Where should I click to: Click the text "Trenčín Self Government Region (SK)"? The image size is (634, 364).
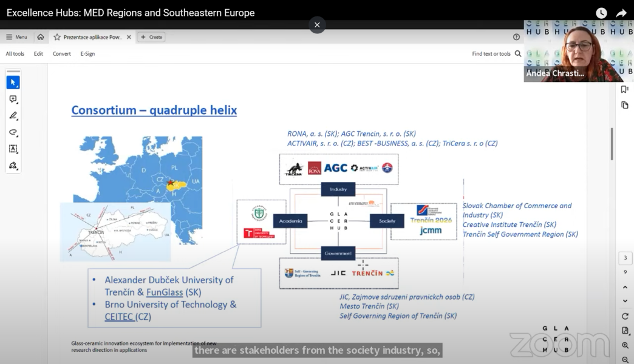520,234
